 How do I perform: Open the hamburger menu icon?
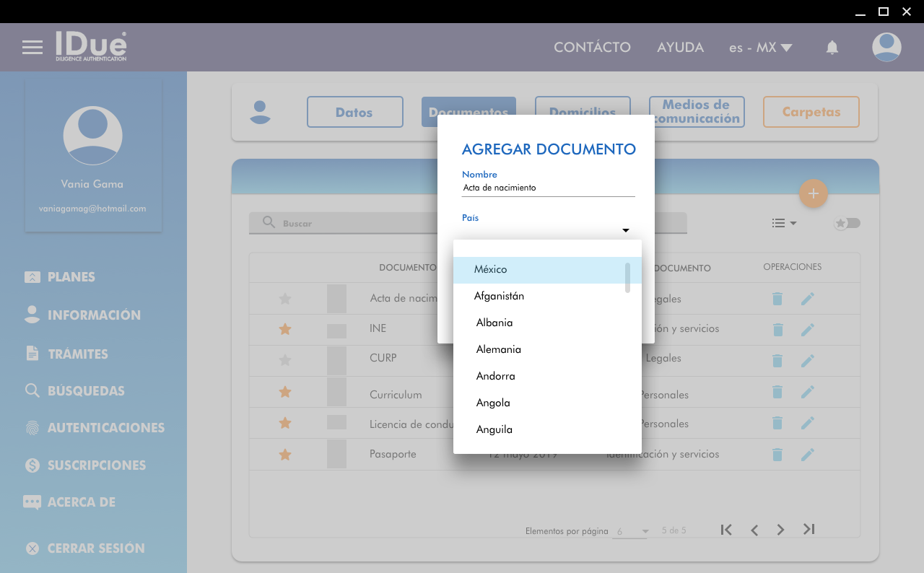point(32,48)
